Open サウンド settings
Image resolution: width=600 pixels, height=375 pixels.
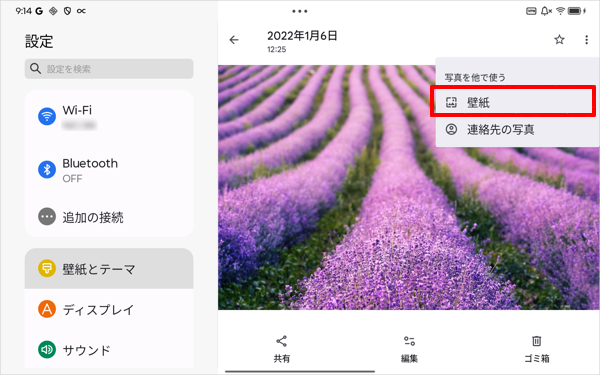[x=109, y=349]
